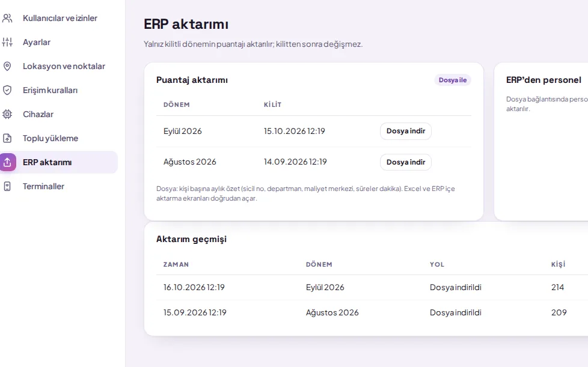This screenshot has height=367, width=588.
Task: Click the shield icon beside Erişim kuralları
Action: (x=7, y=90)
